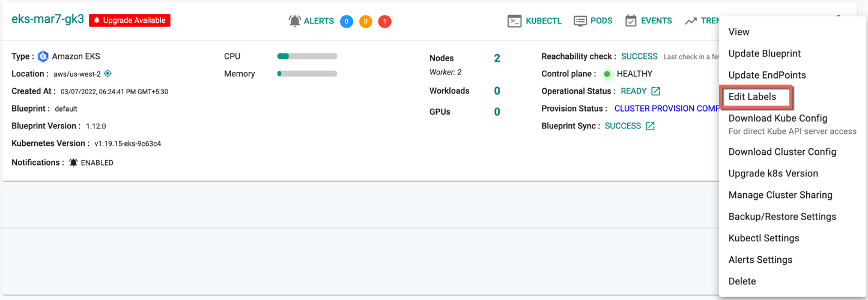Open KUBECTL shell
Screen dimensions: 868x300
coord(544,21)
